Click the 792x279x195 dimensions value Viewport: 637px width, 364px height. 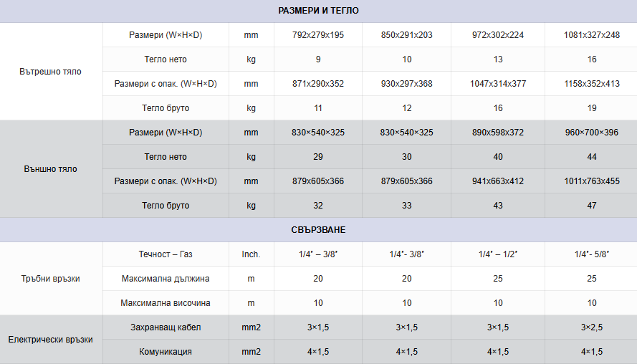coord(318,35)
